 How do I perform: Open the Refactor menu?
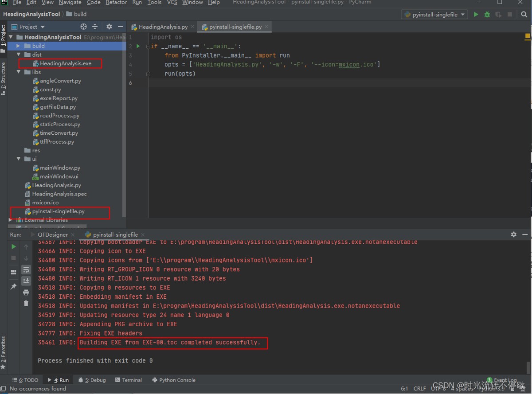pyautogui.click(x=116, y=3)
